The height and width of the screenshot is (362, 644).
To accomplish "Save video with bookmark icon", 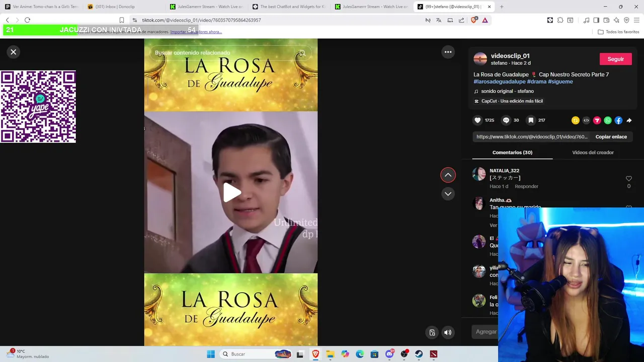I will [531, 120].
